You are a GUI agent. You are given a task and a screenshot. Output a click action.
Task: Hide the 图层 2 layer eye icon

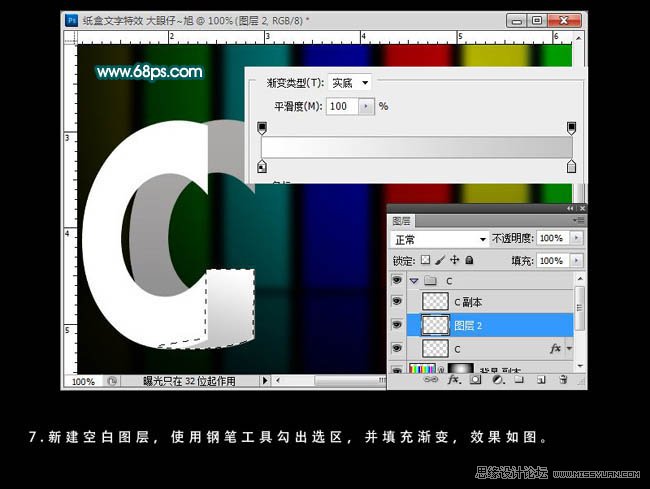point(397,324)
